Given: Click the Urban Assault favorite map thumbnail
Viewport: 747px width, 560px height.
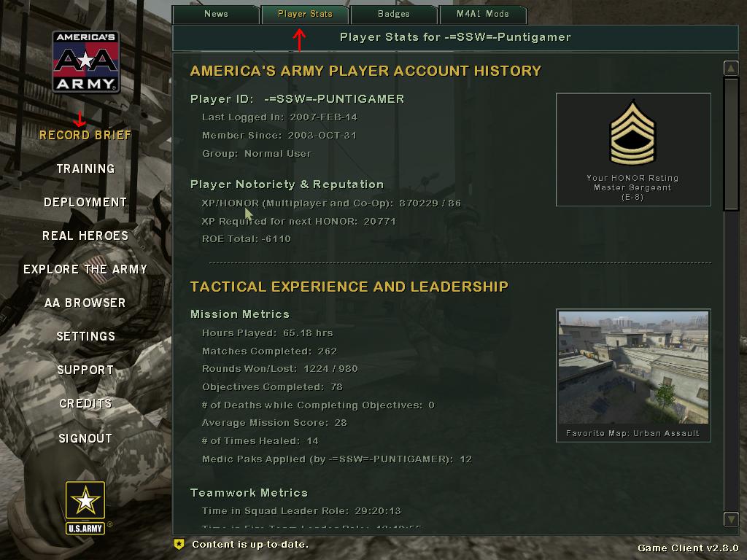Looking at the screenshot, I should click(x=633, y=367).
